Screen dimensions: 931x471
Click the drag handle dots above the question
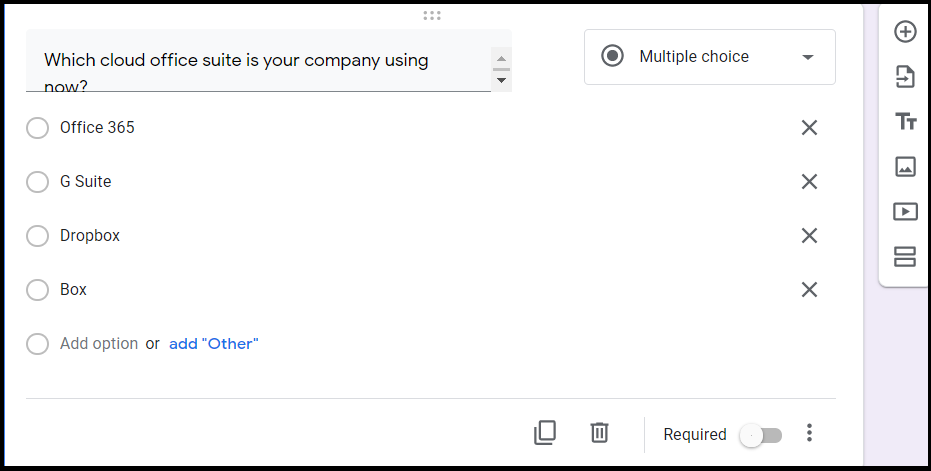click(x=432, y=15)
